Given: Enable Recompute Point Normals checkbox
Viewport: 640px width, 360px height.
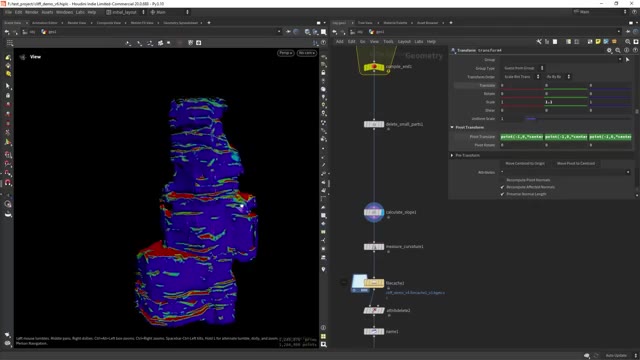Looking at the screenshot, I should [502, 180].
